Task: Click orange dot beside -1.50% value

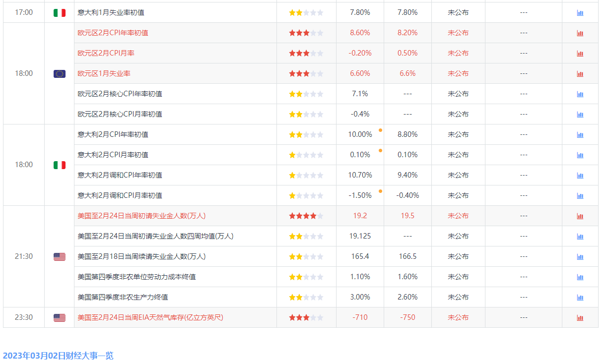Action: 380,191
